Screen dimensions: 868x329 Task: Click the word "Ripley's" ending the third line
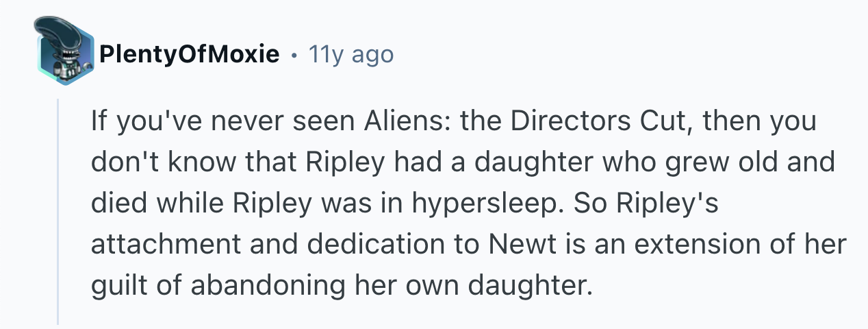[x=674, y=204]
